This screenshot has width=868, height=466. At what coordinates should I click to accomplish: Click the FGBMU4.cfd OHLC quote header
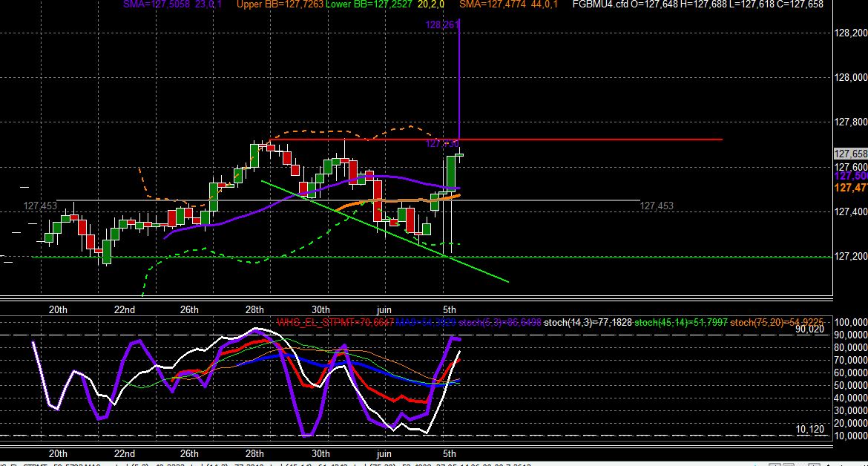(x=698, y=4)
